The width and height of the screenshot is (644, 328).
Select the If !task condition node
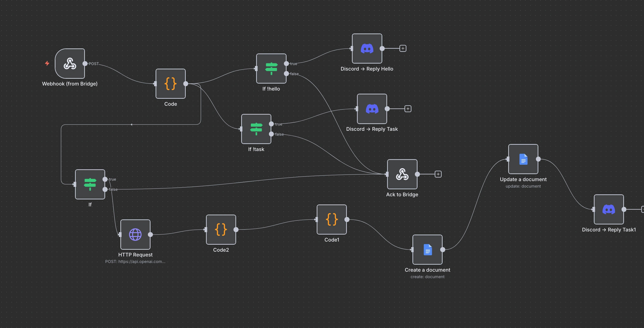(256, 129)
